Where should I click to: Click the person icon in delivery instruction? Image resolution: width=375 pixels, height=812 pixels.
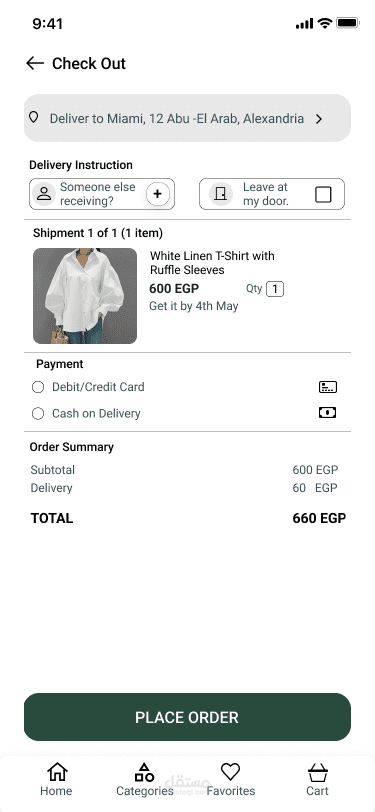(x=44, y=194)
